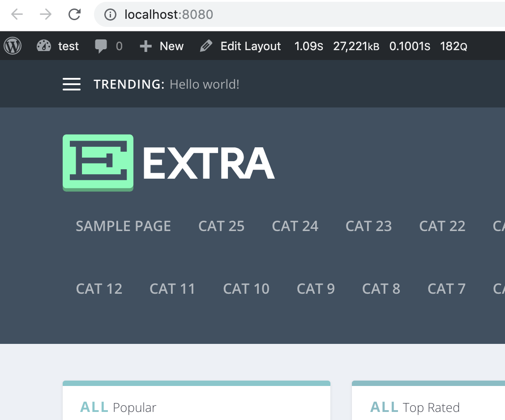Click the Extra theme logo

(169, 163)
